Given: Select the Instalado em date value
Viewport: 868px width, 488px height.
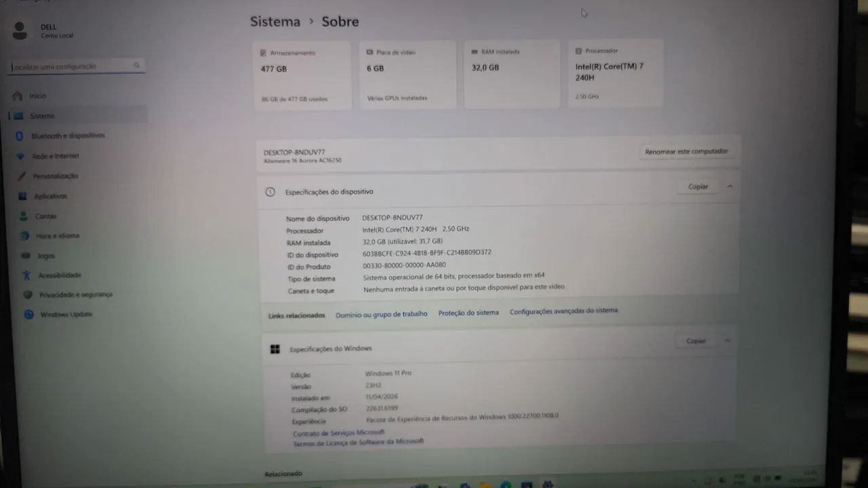Looking at the screenshot, I should 381,396.
